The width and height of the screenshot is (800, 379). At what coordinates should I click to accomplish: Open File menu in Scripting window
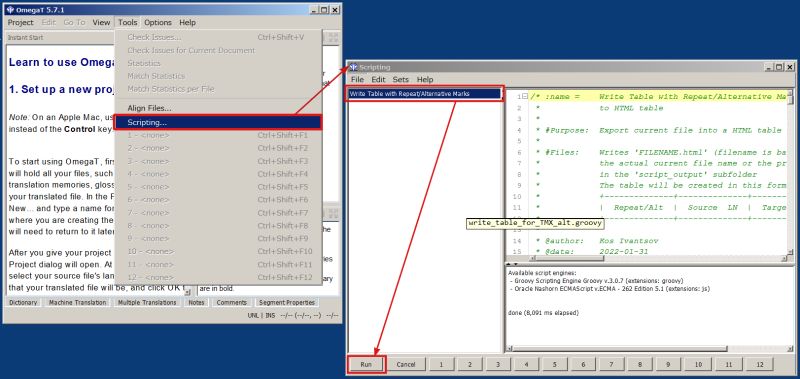357,80
